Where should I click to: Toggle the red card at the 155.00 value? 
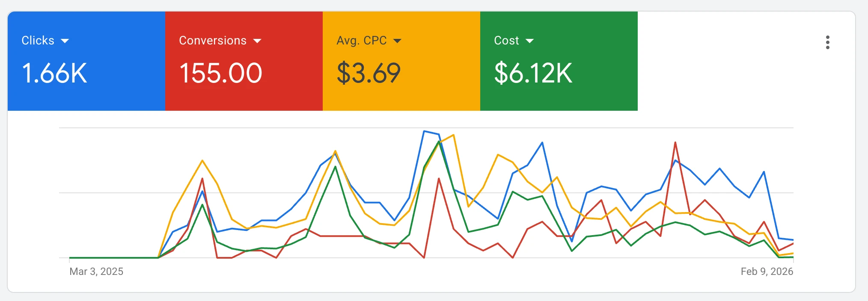221,73
